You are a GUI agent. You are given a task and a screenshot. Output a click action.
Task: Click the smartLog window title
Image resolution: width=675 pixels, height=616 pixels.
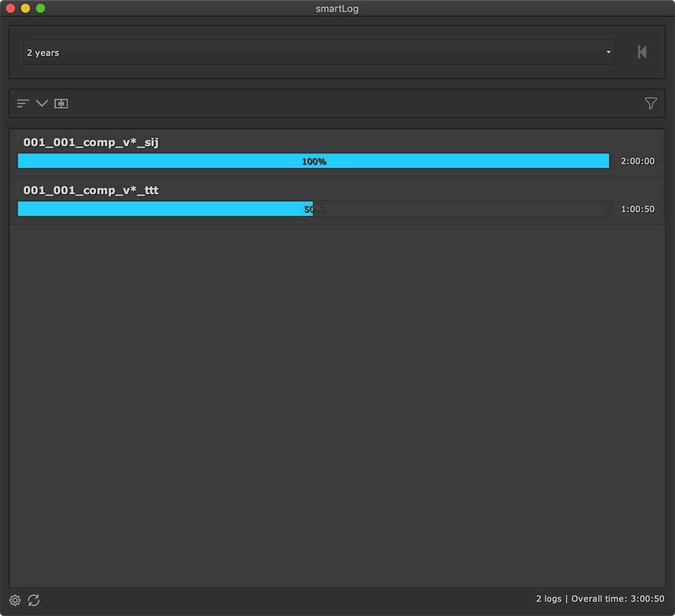click(337, 9)
